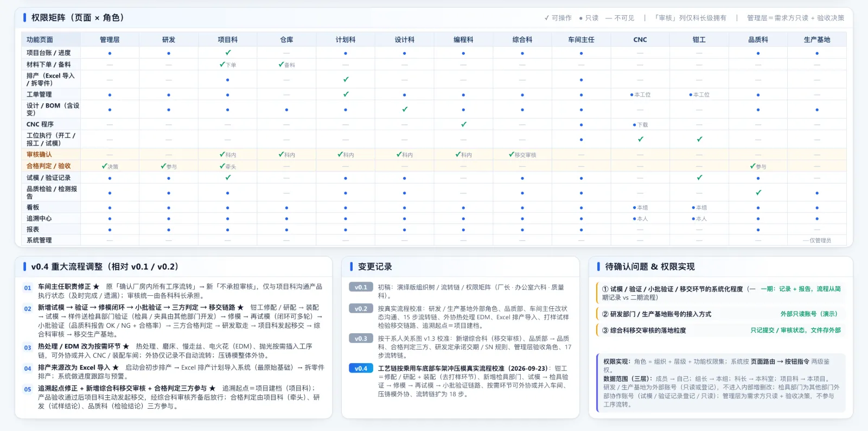Click the 下载 cell in CNC 程序 row
The width and height of the screenshot is (868, 431).
click(x=640, y=125)
